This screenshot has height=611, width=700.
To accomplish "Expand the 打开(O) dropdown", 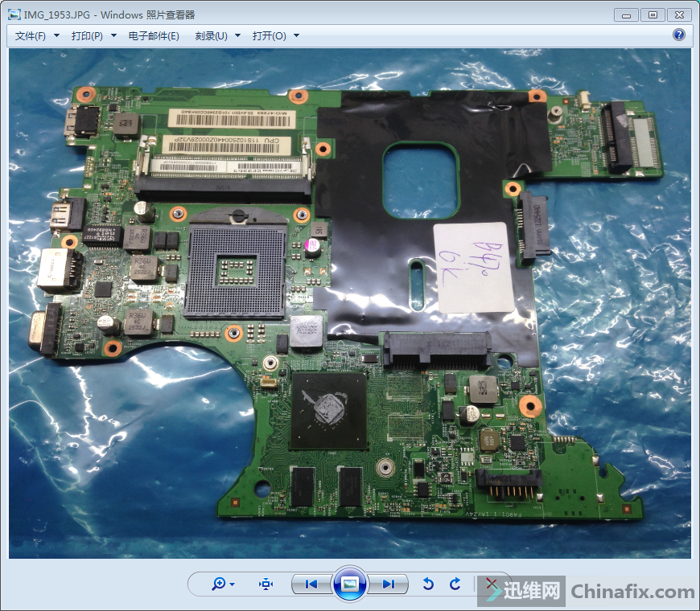I will [275, 35].
